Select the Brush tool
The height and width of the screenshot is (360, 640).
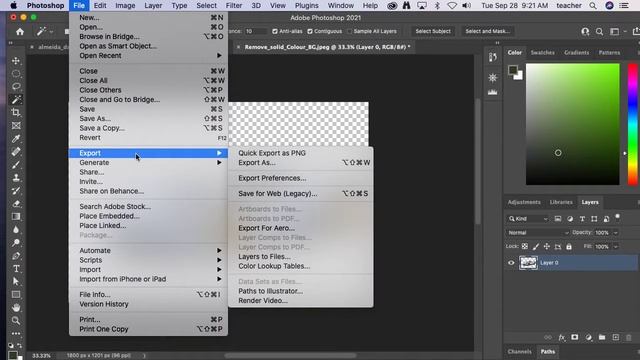16,164
